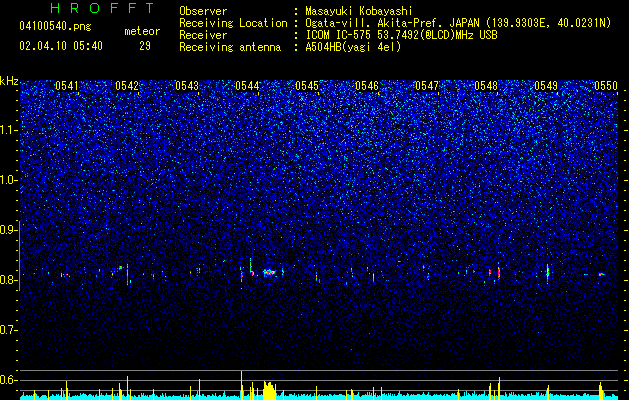Click the HROFFT title text

tap(102, 8)
